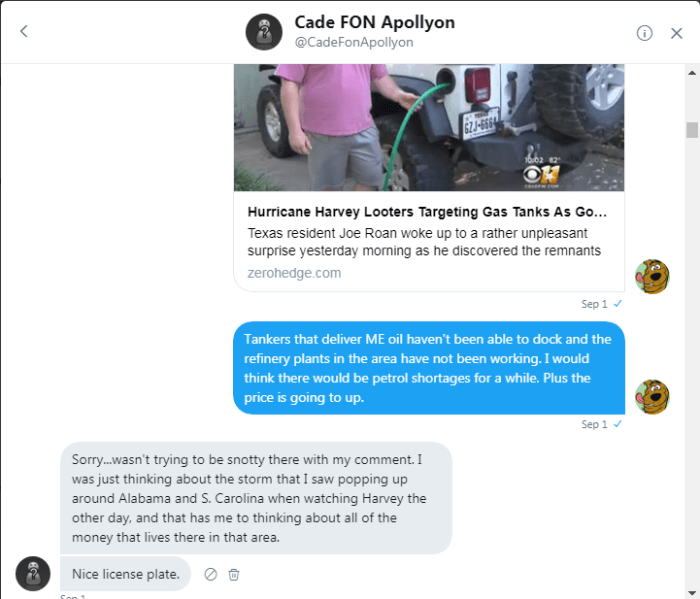Delete the 'Nice license plate' message
This screenshot has width=700, height=599.
coord(234,574)
